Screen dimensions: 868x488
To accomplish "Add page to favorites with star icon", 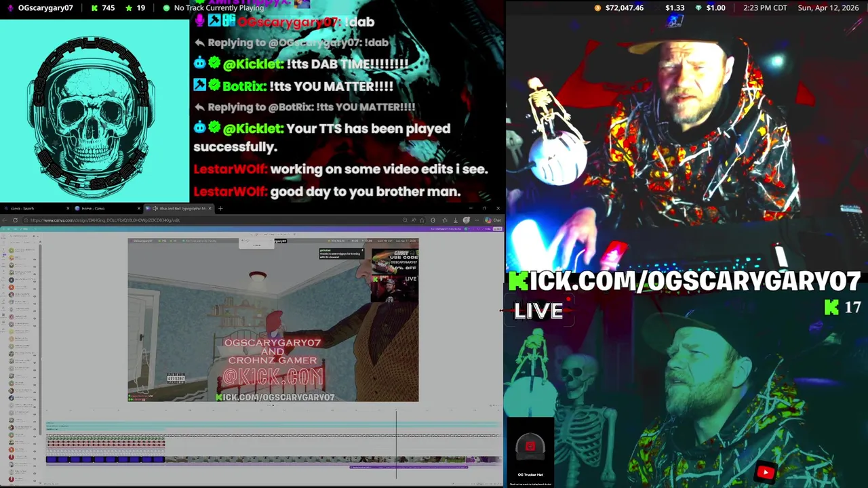I will click(x=422, y=220).
